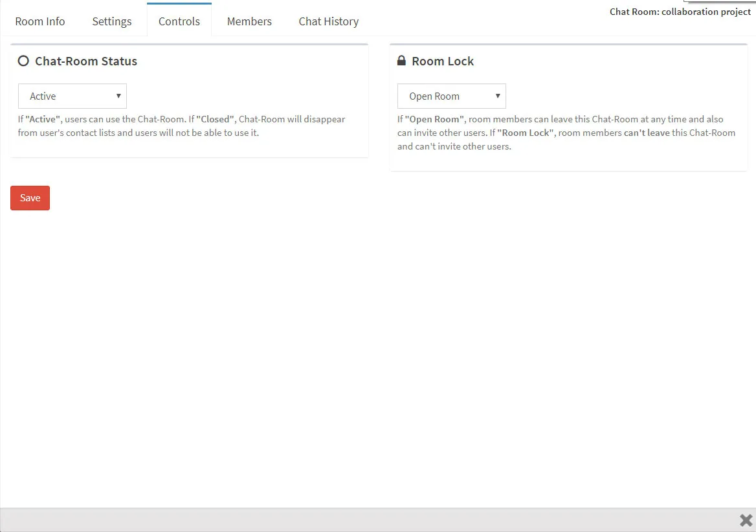Click the padlock icon beside Room Lock
Image resolution: width=756 pixels, height=532 pixels.
pyautogui.click(x=401, y=60)
